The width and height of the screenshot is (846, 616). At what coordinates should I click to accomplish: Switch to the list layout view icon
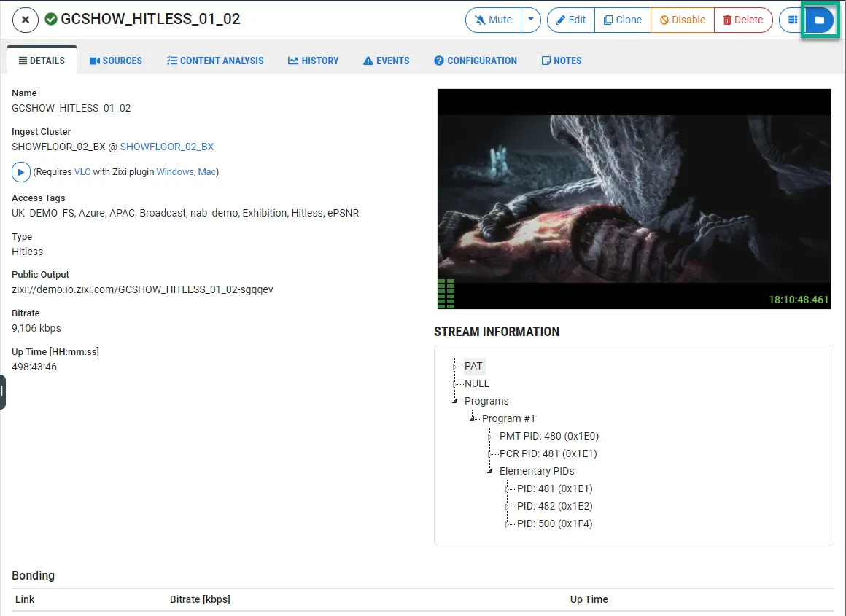pyautogui.click(x=792, y=20)
